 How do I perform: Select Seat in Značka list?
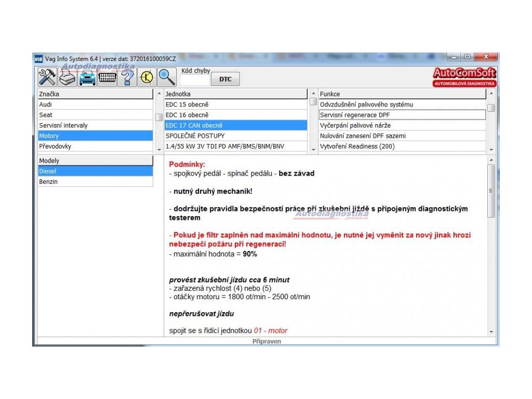click(x=96, y=115)
